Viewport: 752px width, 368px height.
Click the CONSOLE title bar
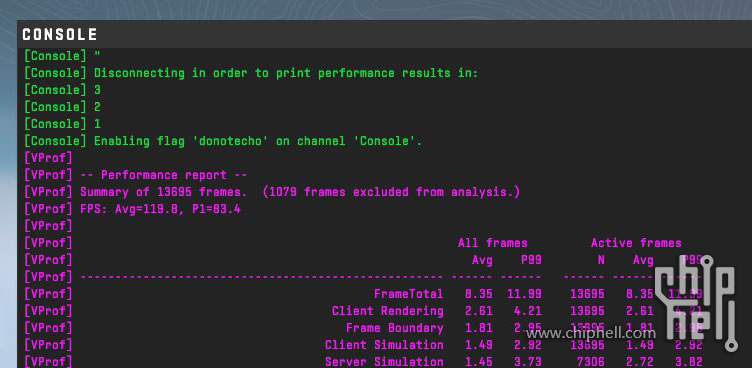point(384,34)
